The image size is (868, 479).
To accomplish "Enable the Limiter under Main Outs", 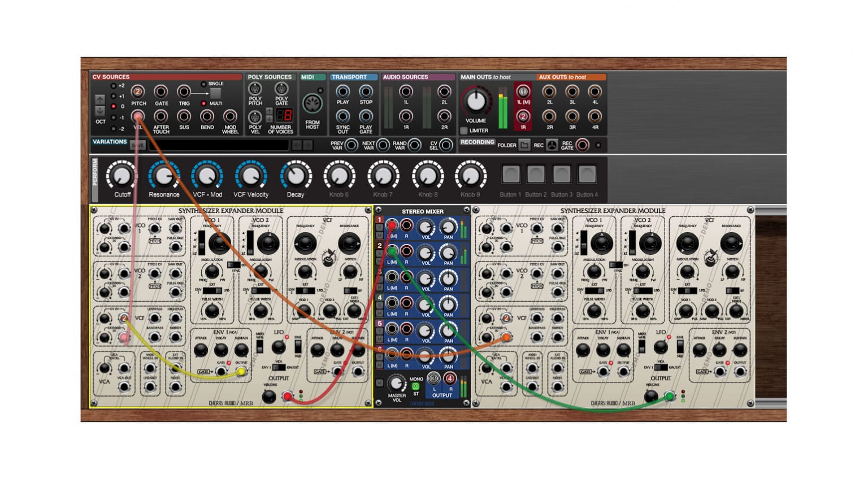I will pos(465,130).
